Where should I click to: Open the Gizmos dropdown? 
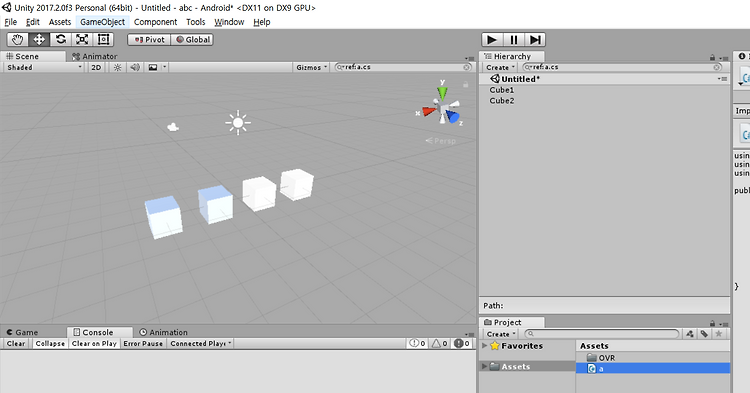click(311, 67)
